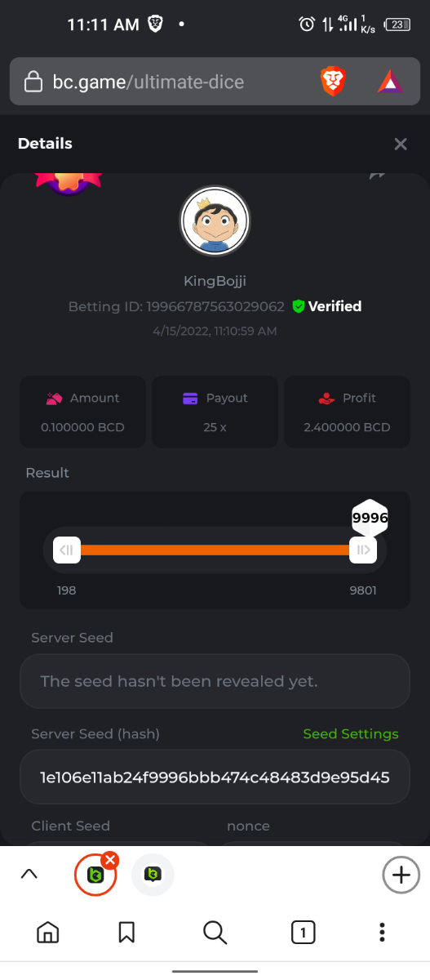430x980 pixels.
Task: Open the Seed Settings link
Action: (x=351, y=733)
